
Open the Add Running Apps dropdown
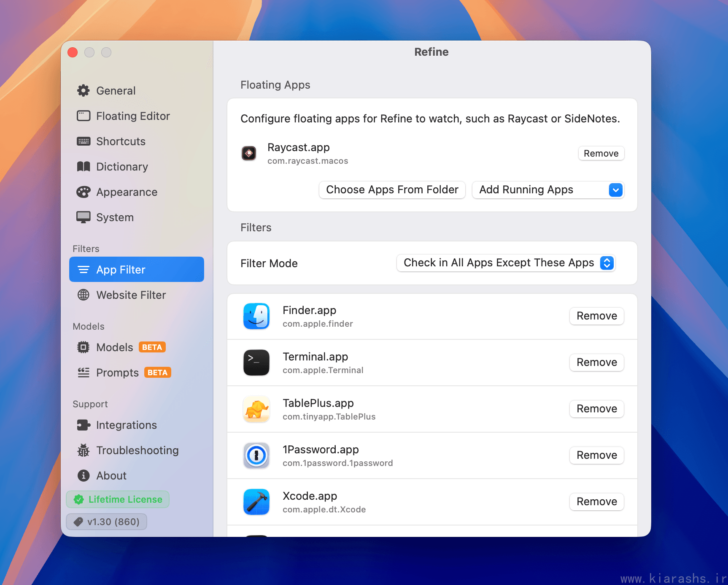click(x=548, y=190)
